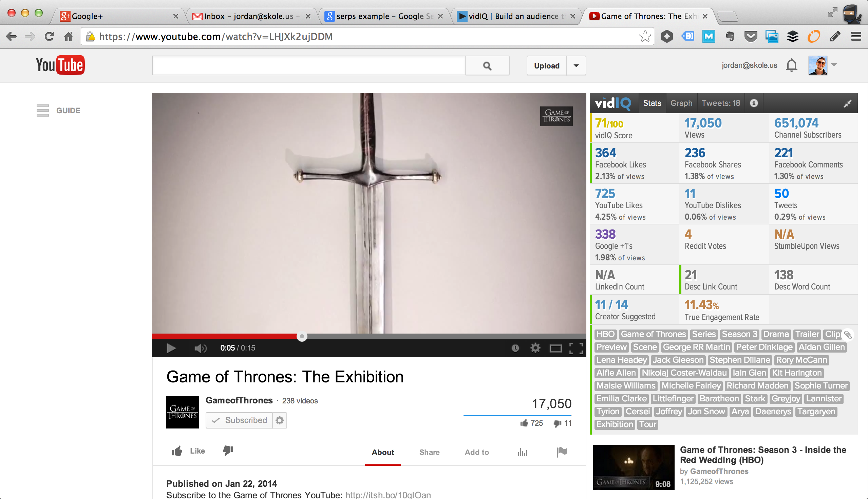Click the vidIQ info icon
This screenshot has width=868, height=499.
753,103
